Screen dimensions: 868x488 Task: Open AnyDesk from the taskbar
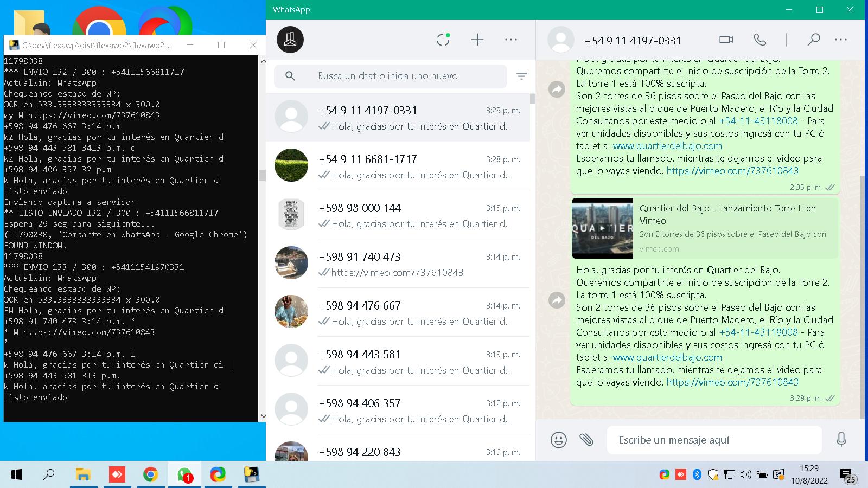[117, 475]
